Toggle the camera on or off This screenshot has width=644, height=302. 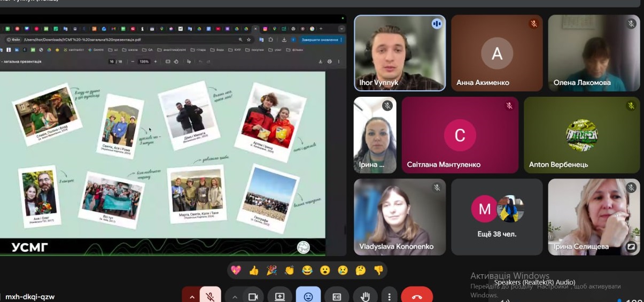253,297
